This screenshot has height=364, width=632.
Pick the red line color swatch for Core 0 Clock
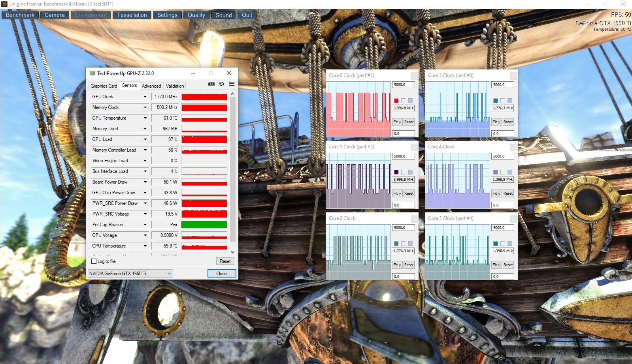(396, 101)
